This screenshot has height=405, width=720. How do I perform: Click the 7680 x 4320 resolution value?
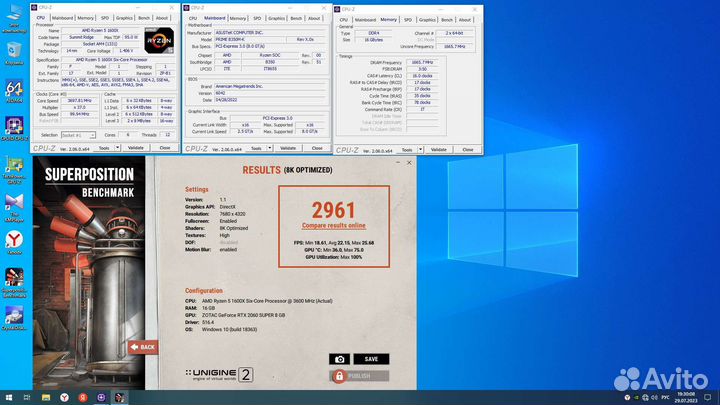[x=232, y=214]
